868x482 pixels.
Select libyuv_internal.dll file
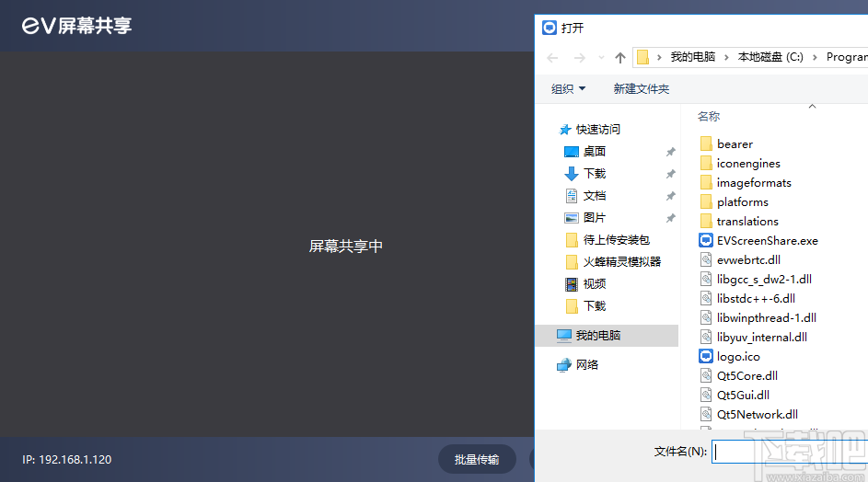point(762,338)
